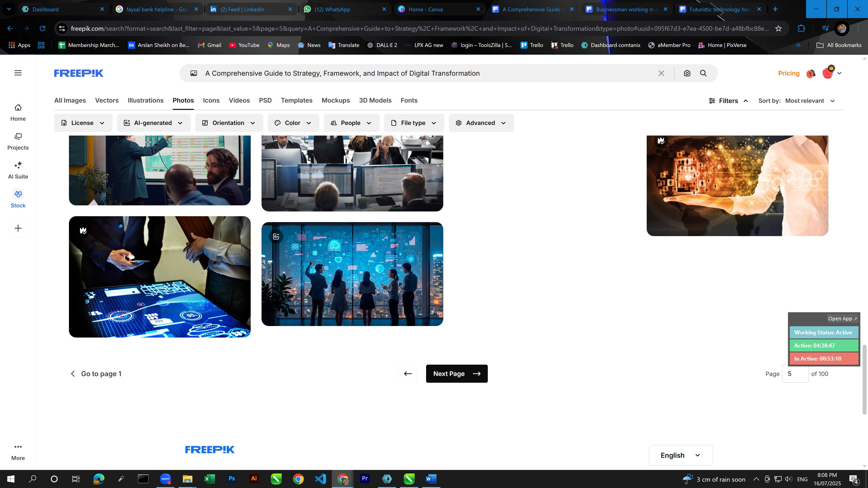Screen dimensions: 868x488
Task: Open the Gmail bookmark
Action: click(210, 45)
